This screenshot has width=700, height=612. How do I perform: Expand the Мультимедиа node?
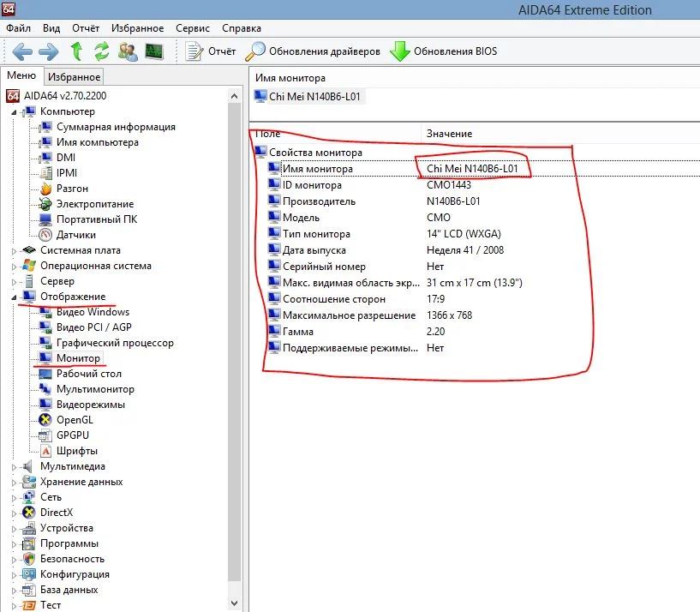(14, 467)
